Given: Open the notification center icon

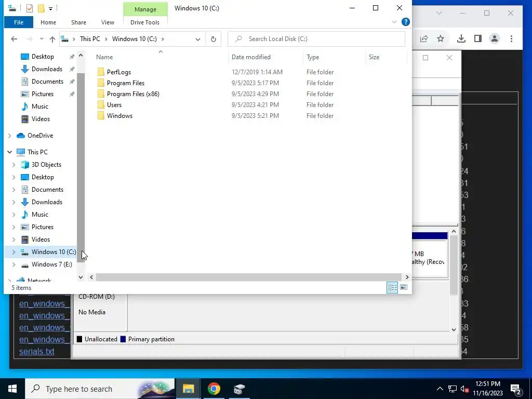Looking at the screenshot, I should 516,389.
